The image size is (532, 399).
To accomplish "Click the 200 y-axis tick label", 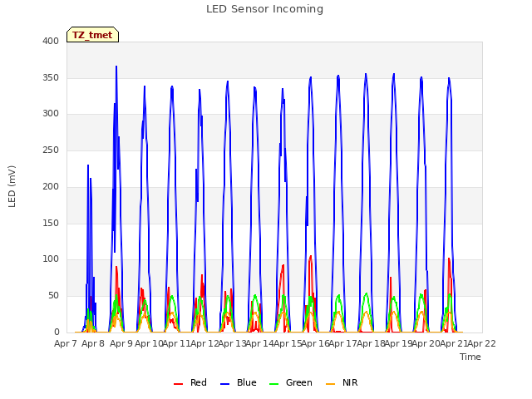I will (x=51, y=186).
